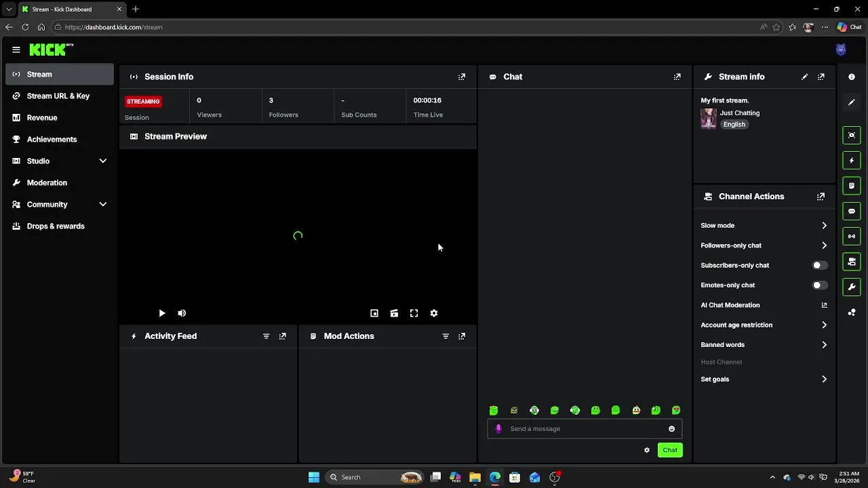
Task: Enable Emotes-only chat
Action: (820, 285)
